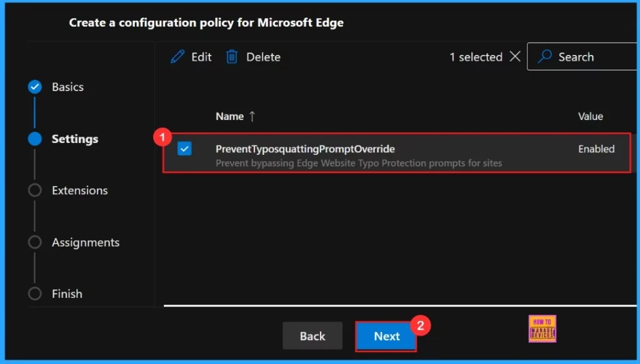Image resolution: width=640 pixels, height=364 pixels.
Task: Click the Edit pencil icon
Action: (x=177, y=57)
